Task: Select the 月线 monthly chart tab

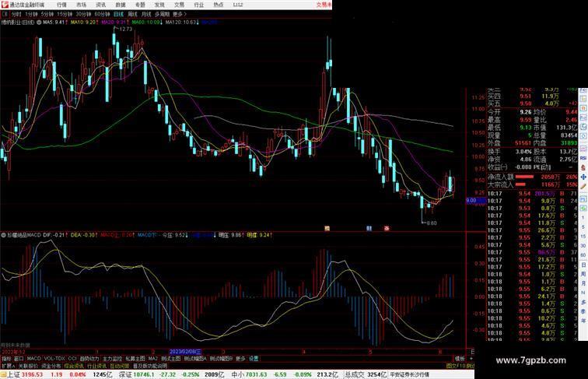Action: (146, 14)
